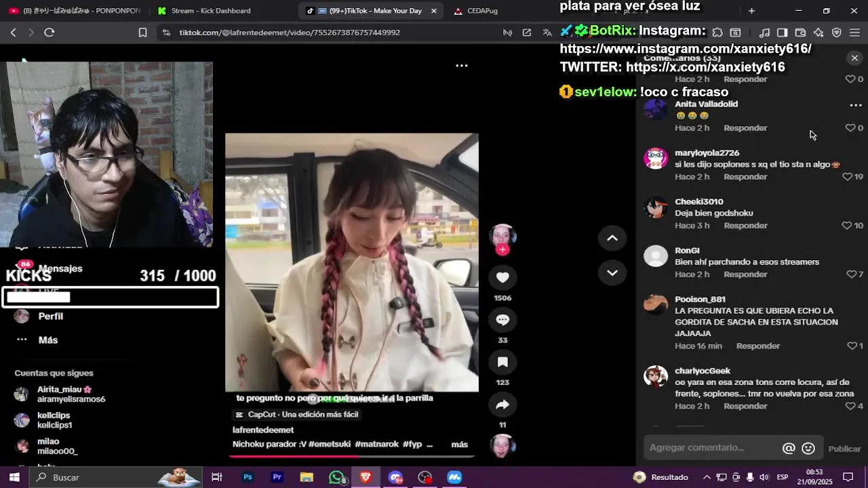
Task: Open video three-dot options menu
Action: click(x=462, y=66)
